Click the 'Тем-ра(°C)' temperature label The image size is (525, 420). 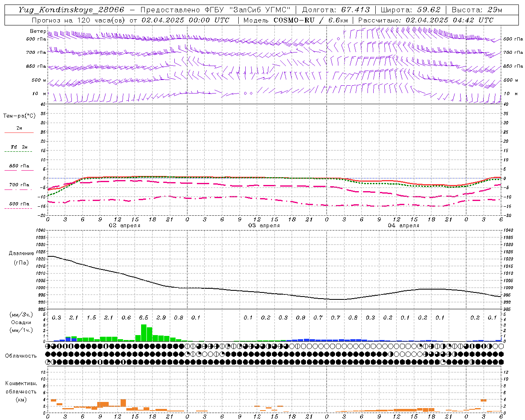pos(19,116)
